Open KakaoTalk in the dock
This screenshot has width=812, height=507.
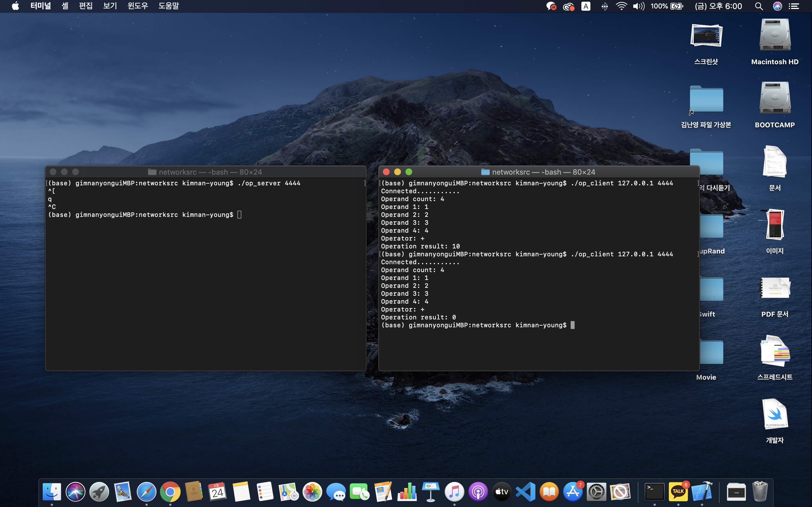[x=678, y=492]
